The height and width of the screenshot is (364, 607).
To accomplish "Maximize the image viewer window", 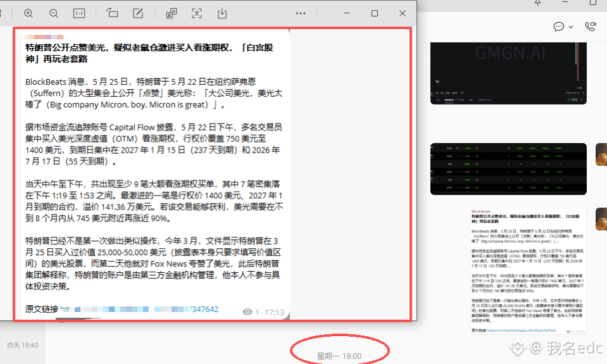I will (x=374, y=13).
